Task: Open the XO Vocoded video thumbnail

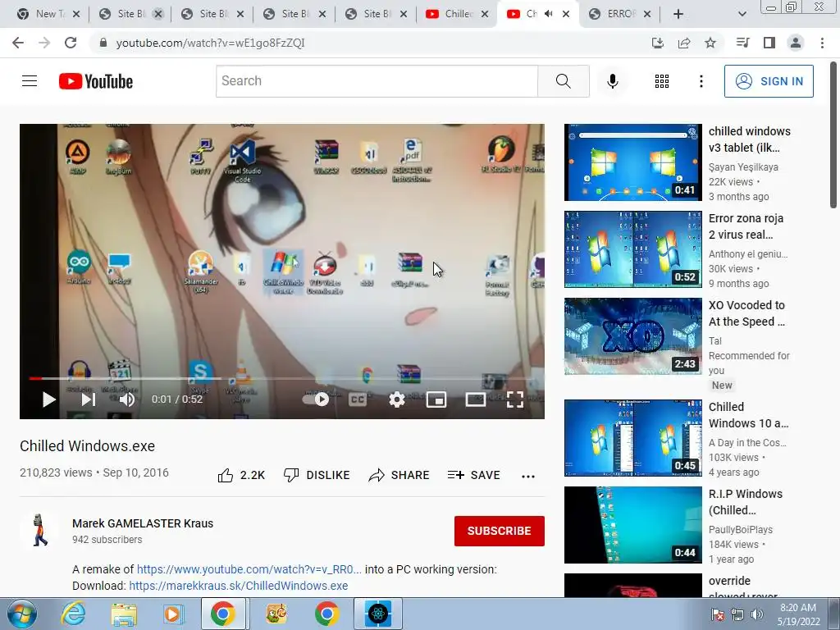Action: point(632,336)
